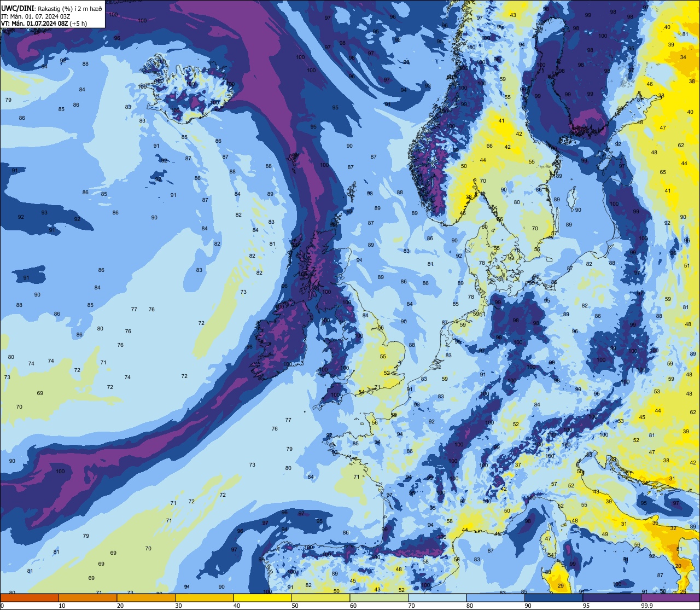The image size is (700, 610).
Task: Click the 10–20 orange legend swatch
Action: 87,597
